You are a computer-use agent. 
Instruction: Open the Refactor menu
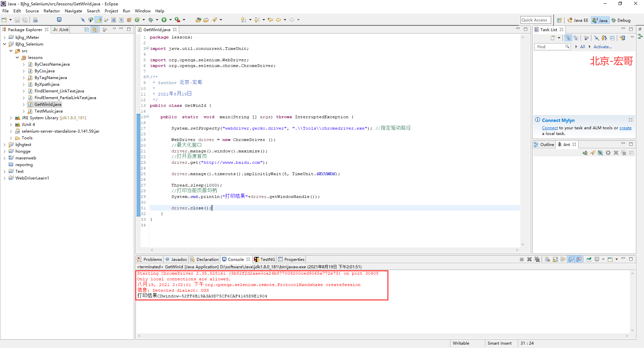tap(52, 11)
